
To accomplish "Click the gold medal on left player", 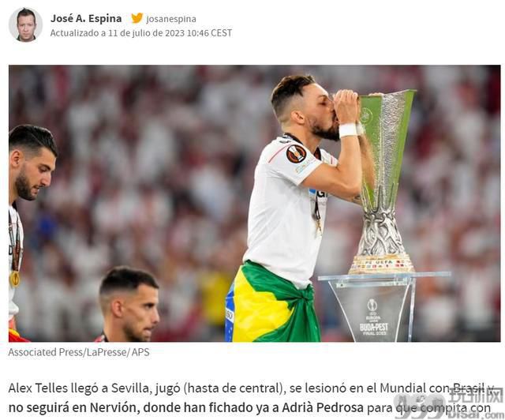I will pos(14,279).
